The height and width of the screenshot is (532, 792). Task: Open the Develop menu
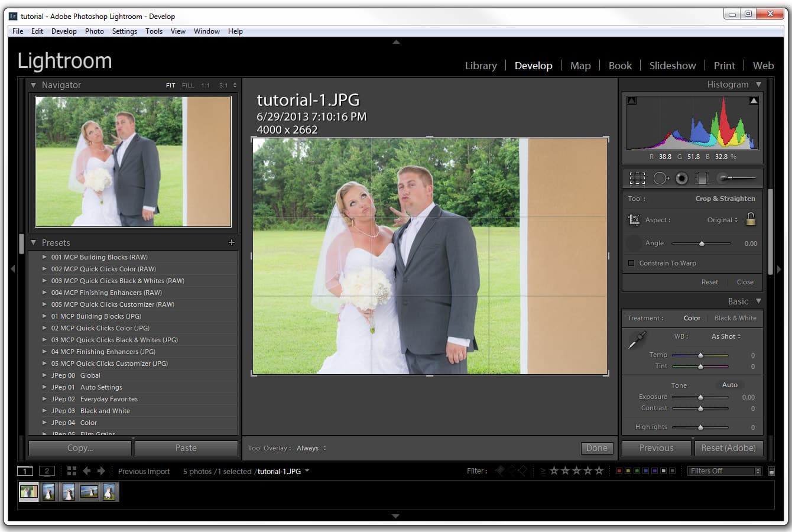coord(64,31)
